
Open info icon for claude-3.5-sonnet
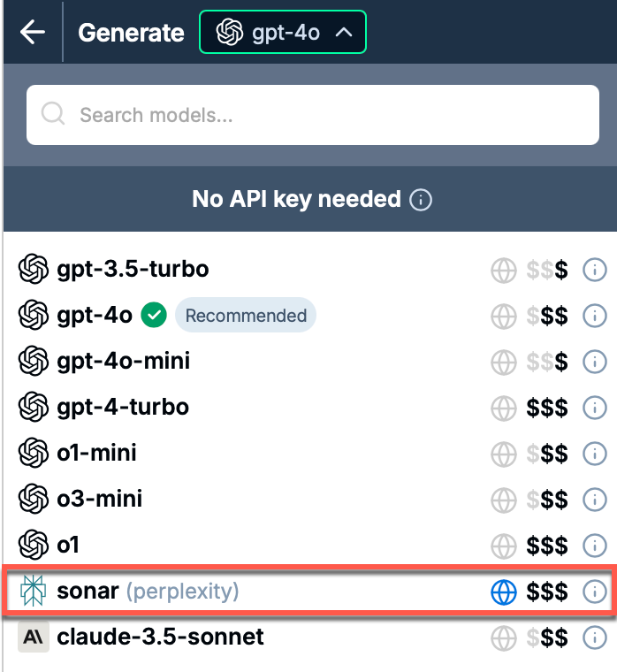click(x=595, y=637)
